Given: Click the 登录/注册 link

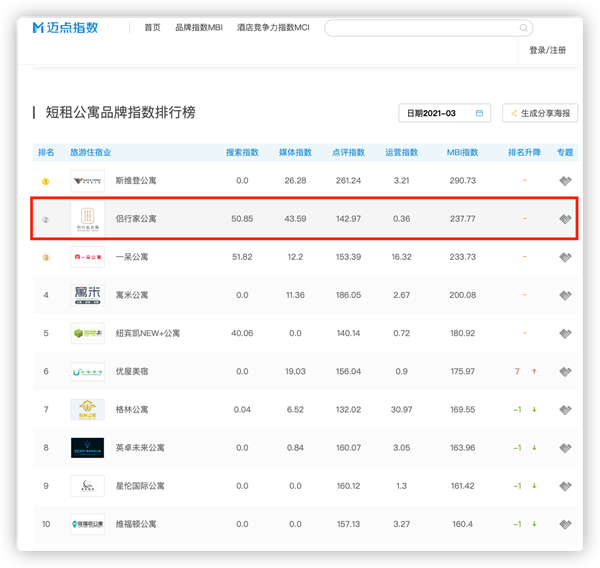Looking at the screenshot, I should 547,50.
